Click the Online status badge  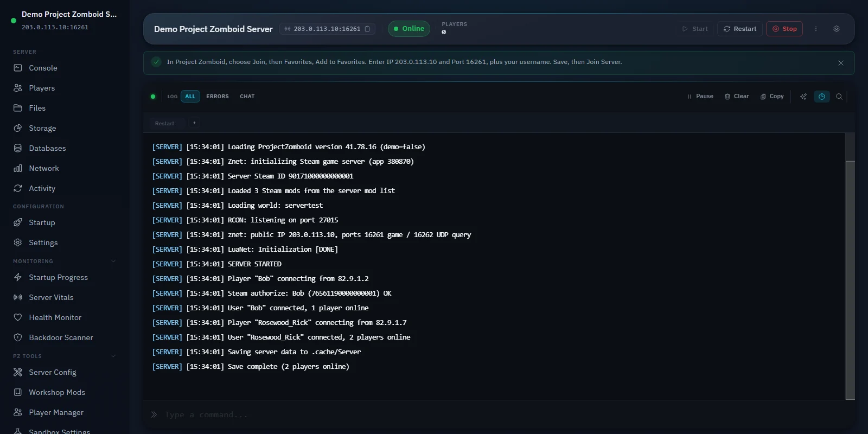pyautogui.click(x=409, y=29)
